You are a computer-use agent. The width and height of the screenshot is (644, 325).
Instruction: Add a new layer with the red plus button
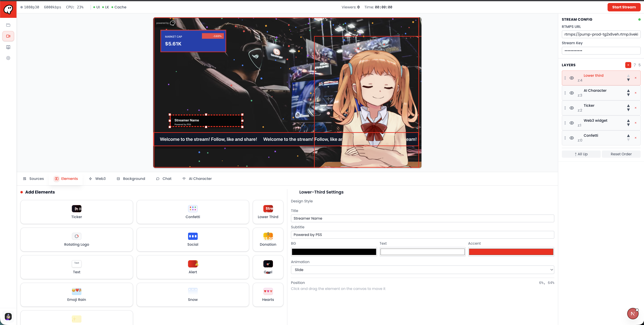[x=628, y=65]
